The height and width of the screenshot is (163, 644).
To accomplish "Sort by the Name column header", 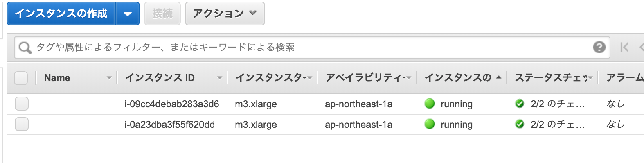I will [57, 78].
